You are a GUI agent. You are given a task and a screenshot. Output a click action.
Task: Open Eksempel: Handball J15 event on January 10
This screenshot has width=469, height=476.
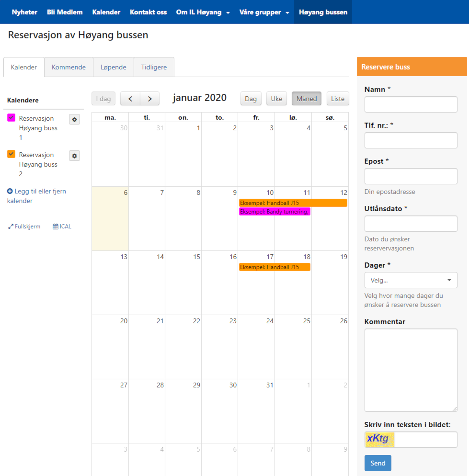click(293, 203)
